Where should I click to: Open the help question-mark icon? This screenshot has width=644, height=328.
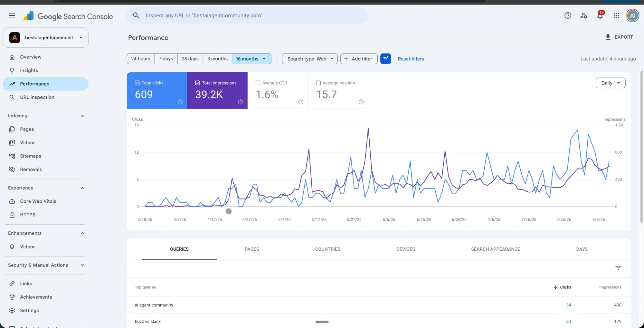tap(568, 15)
